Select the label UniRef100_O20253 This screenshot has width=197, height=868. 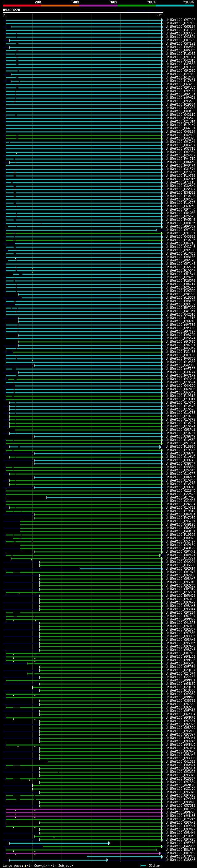coord(180,277)
